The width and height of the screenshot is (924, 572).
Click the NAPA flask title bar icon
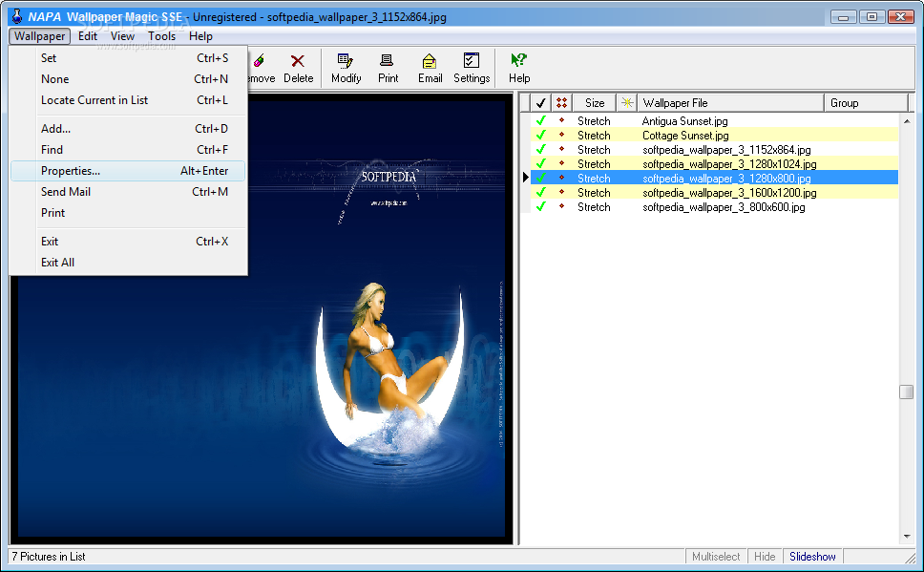[18, 16]
